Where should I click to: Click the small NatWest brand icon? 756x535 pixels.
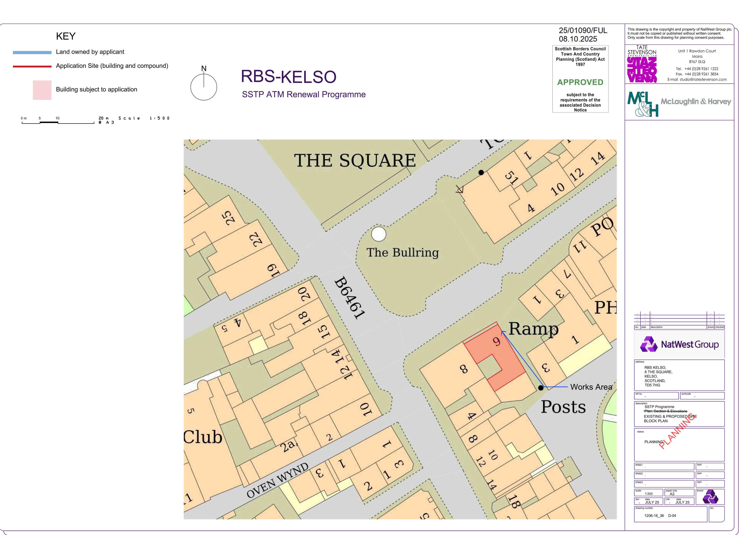click(x=710, y=497)
